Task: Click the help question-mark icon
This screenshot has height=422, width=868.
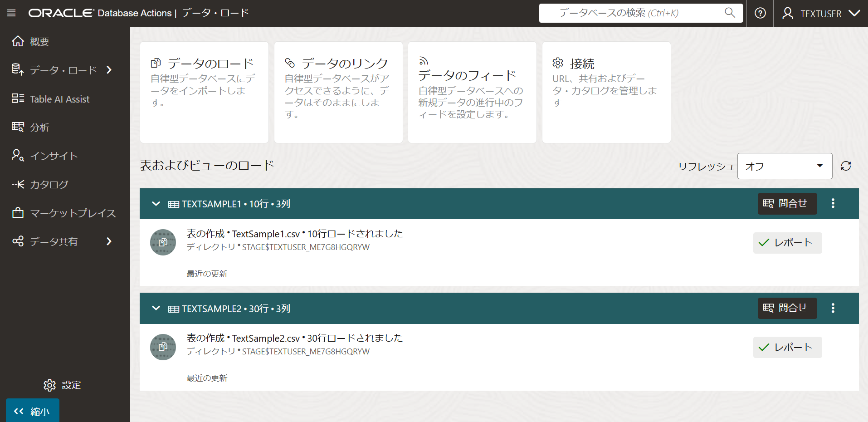Action: (x=760, y=13)
